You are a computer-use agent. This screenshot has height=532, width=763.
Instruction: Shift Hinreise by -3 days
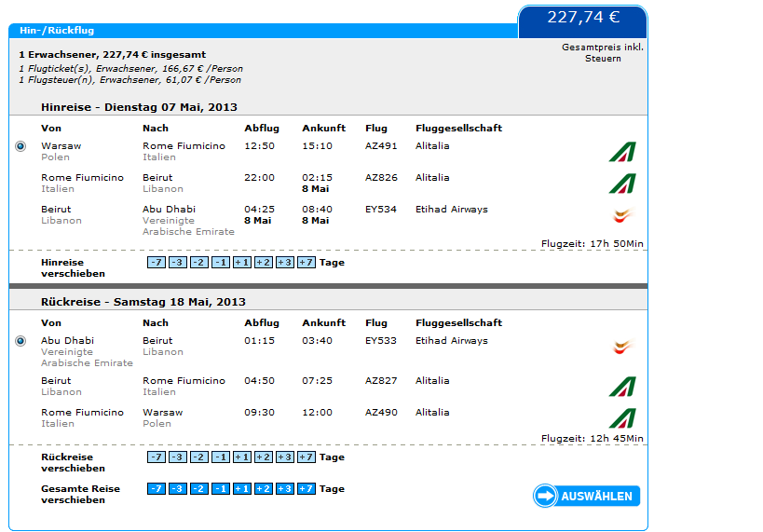tap(178, 263)
